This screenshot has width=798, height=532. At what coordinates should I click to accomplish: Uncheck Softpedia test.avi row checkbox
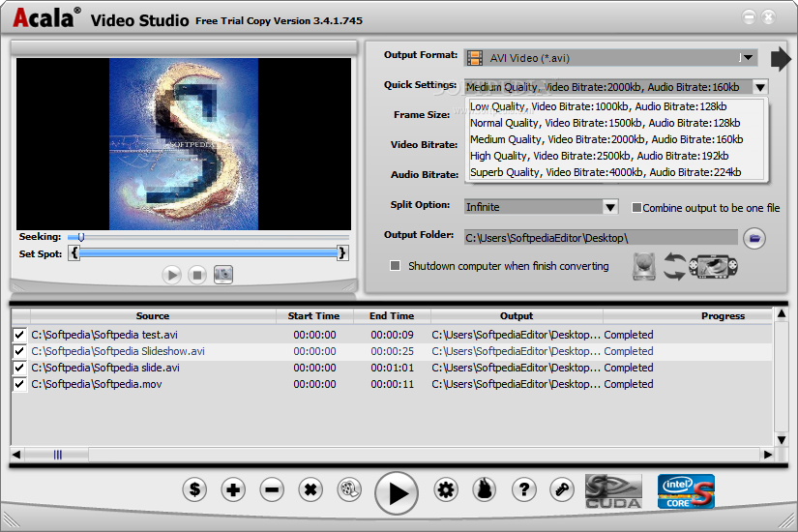(x=19, y=335)
